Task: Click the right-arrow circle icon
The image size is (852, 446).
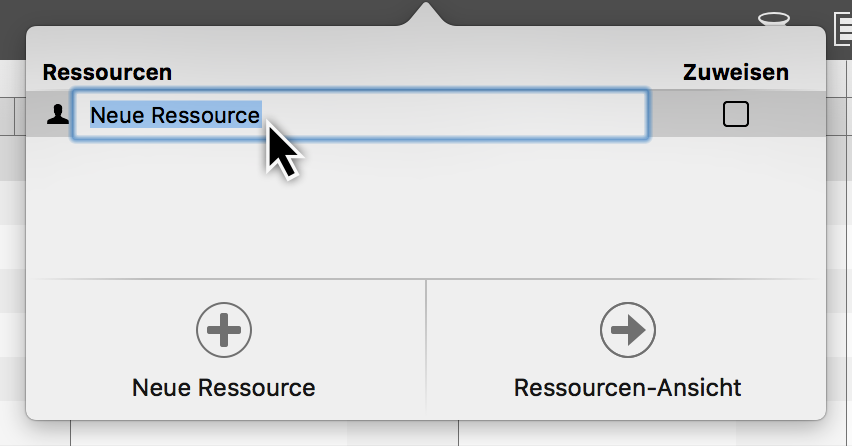Action: click(x=627, y=329)
